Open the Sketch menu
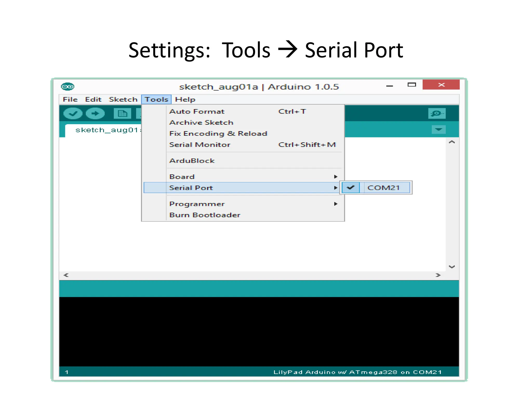Viewport: 532px width, 399px height. [123, 99]
